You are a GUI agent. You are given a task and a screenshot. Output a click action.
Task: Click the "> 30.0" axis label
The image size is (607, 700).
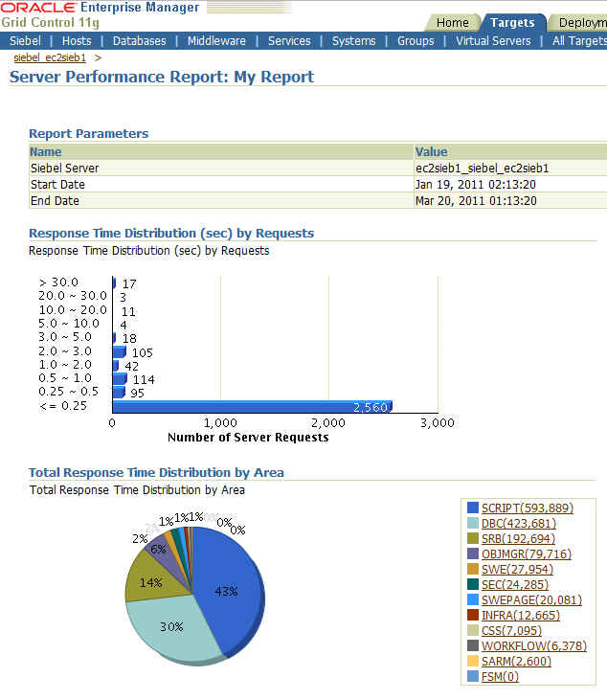click(x=58, y=282)
